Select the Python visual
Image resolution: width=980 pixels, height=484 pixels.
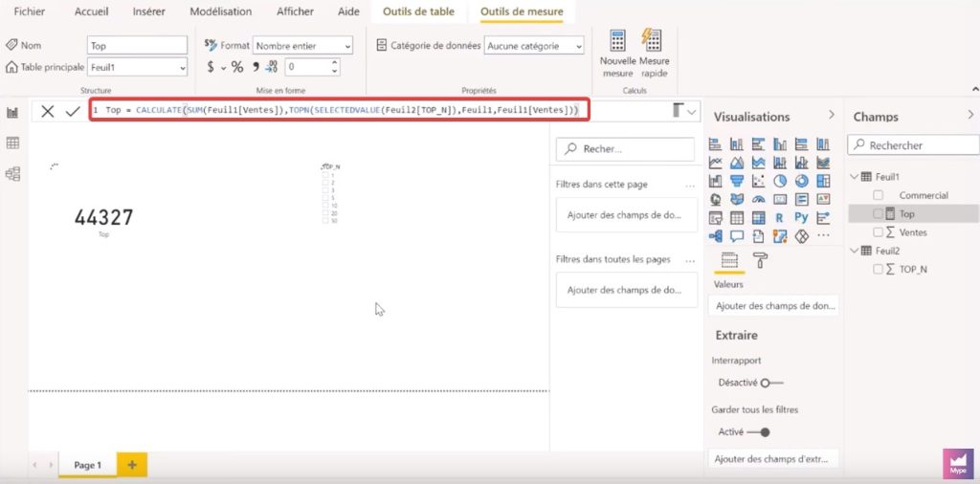pyautogui.click(x=802, y=218)
